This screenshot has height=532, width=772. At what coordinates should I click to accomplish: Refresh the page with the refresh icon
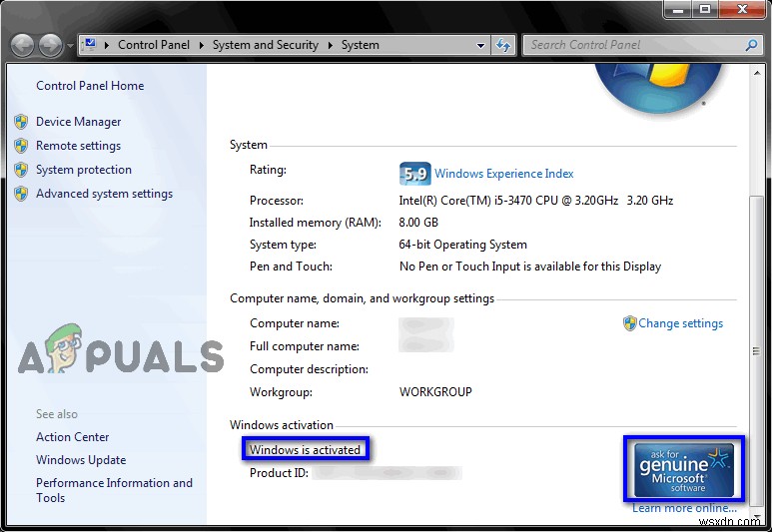pyautogui.click(x=503, y=46)
